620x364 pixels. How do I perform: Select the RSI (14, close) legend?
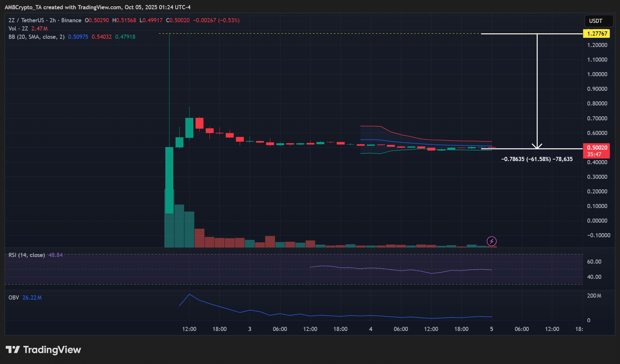[26, 255]
